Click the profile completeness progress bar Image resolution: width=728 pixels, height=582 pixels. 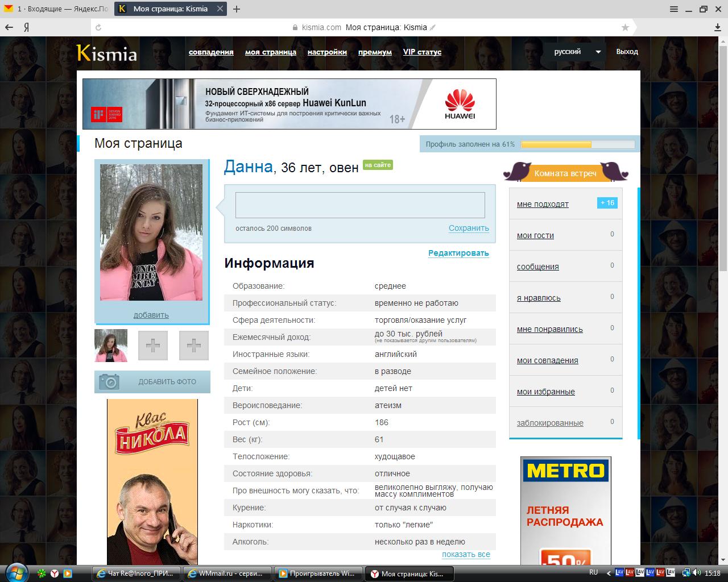point(578,144)
